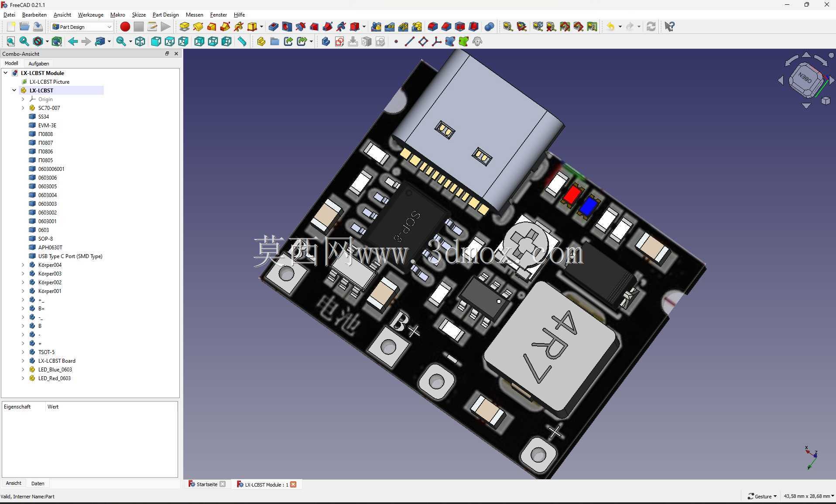Open the What's This help icon
Image resolution: width=836 pixels, height=504 pixels.
670,27
